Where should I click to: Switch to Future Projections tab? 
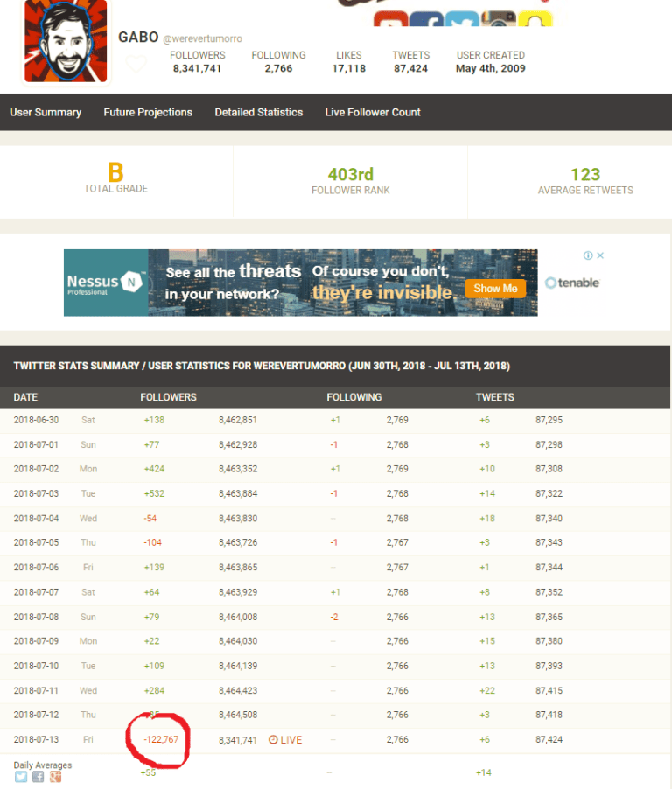148,112
